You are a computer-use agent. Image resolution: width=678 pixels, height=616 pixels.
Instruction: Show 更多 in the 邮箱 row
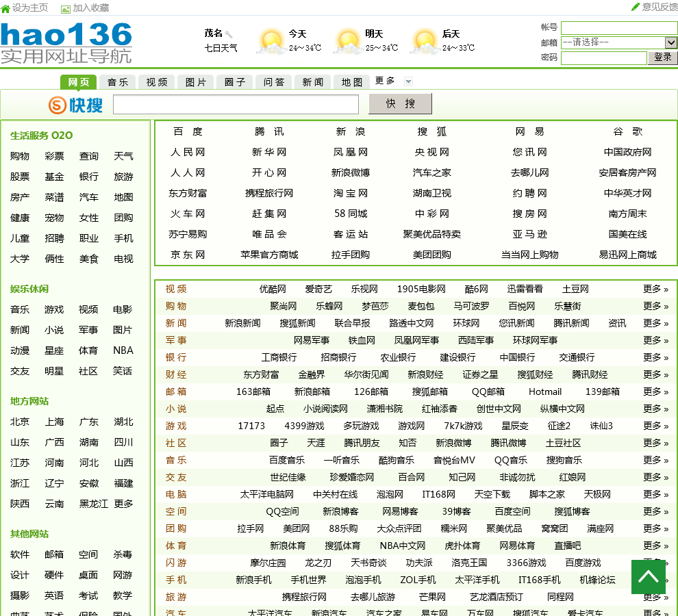click(x=655, y=392)
